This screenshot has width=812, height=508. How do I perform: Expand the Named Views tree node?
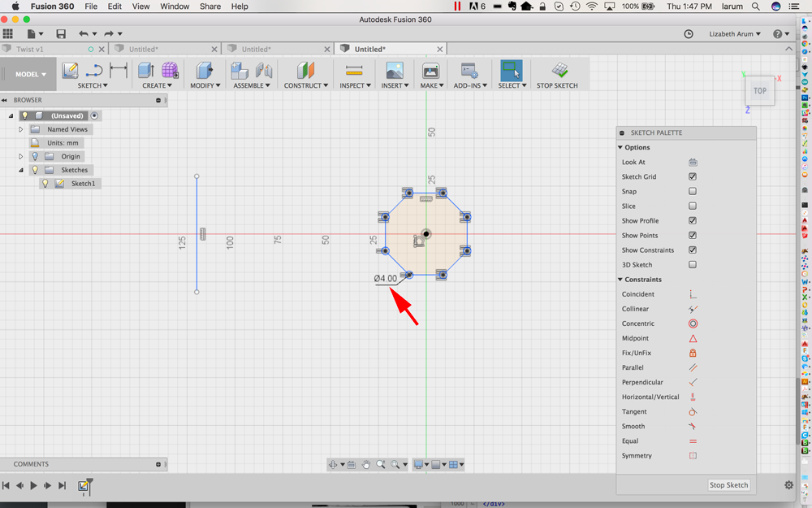[x=21, y=129]
